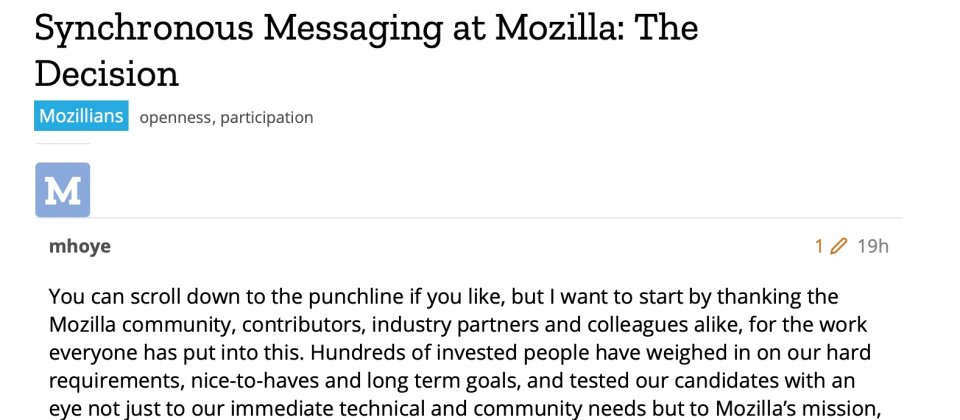Open the mhoye user avatar
Viewport: 960px width, 420px height.
click(x=62, y=190)
